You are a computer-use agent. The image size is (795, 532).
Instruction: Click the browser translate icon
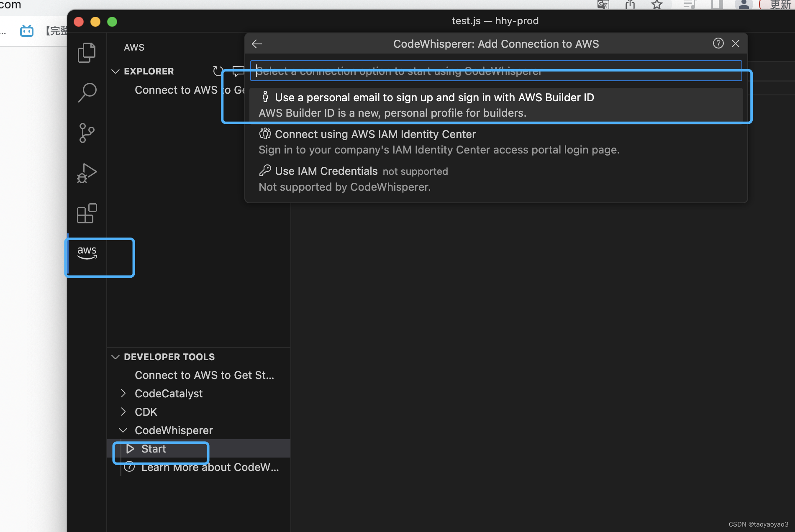[x=603, y=4]
